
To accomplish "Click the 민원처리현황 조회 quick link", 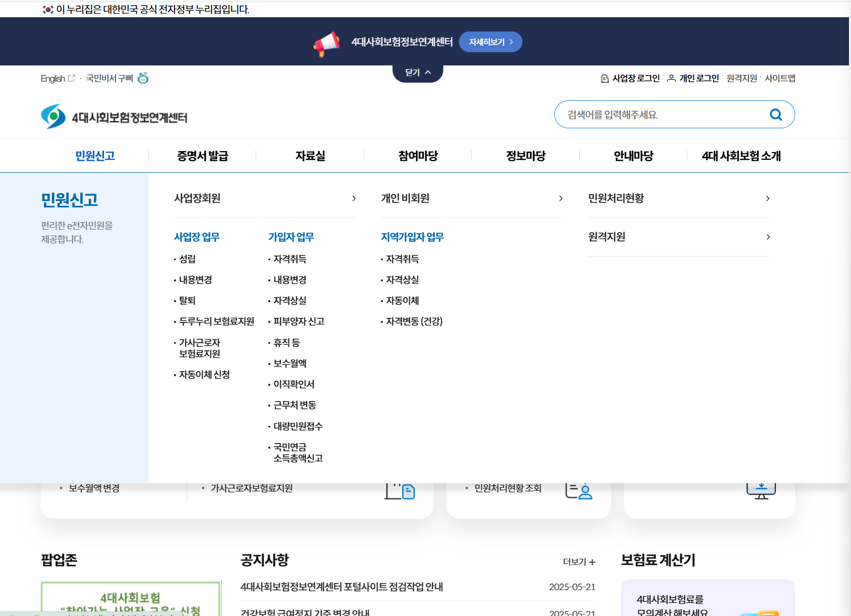I will pos(508,488).
